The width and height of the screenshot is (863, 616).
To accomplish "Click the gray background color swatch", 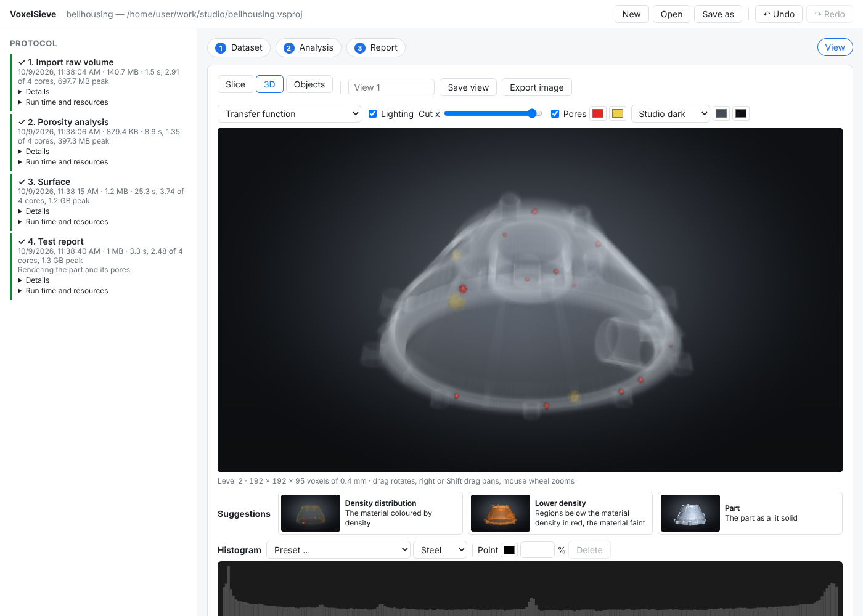I will pyautogui.click(x=721, y=113).
